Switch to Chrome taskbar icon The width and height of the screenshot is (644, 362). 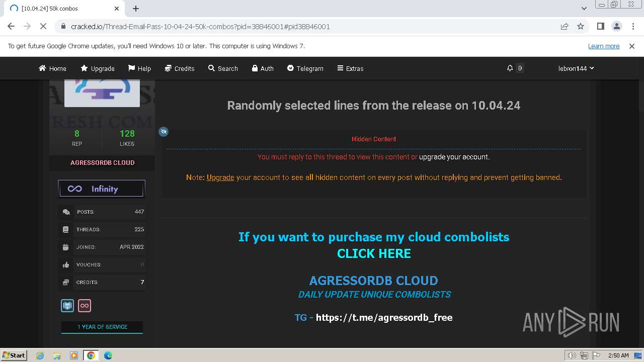tap(91, 355)
